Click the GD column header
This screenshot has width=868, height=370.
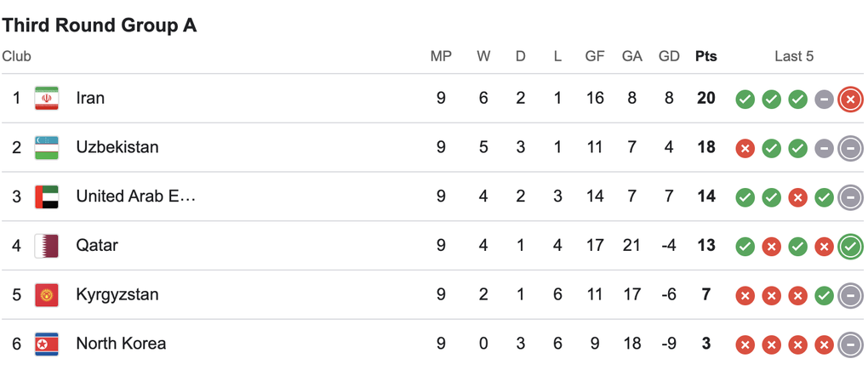tap(669, 56)
